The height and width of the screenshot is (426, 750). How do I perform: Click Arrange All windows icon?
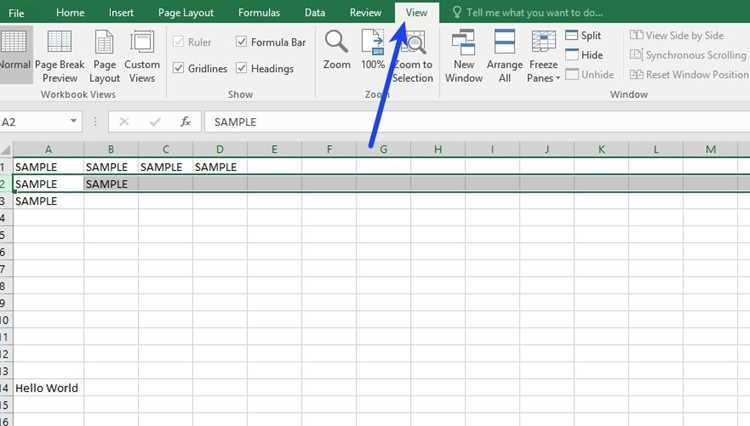point(505,56)
